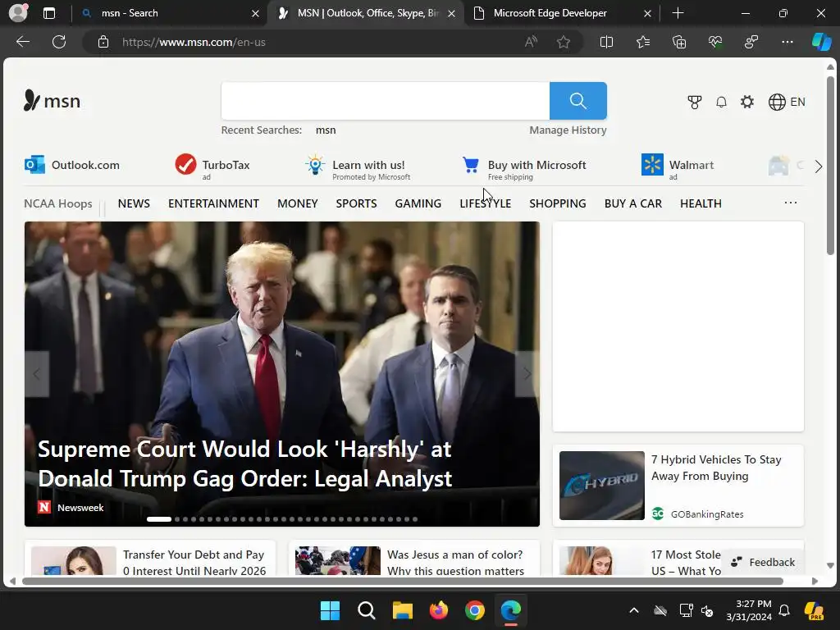The height and width of the screenshot is (630, 840).
Task: Click in the MSN search box
Action: [x=386, y=101]
